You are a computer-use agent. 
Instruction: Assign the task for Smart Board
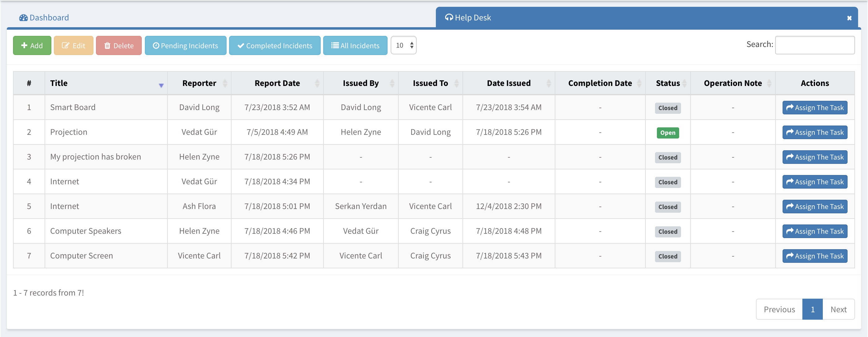click(814, 108)
